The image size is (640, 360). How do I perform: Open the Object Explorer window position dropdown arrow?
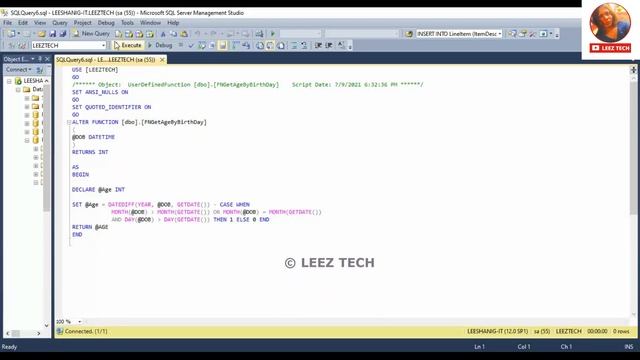33,59
